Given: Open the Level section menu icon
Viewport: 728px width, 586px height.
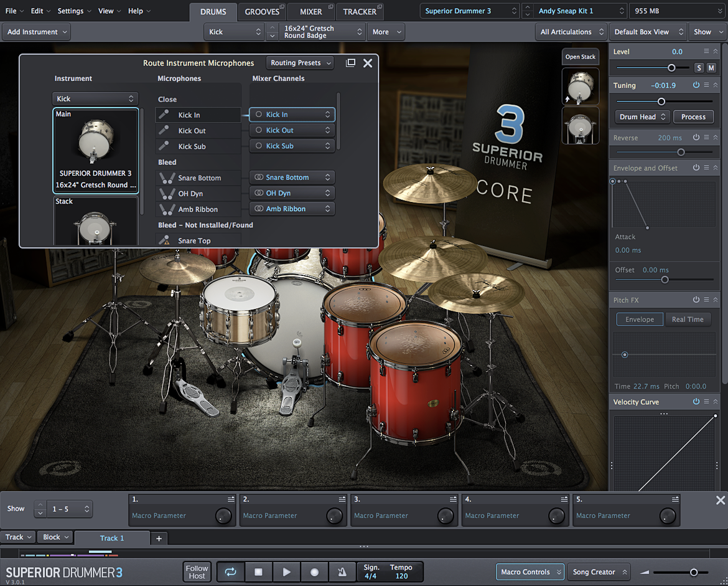Looking at the screenshot, I should [x=706, y=51].
